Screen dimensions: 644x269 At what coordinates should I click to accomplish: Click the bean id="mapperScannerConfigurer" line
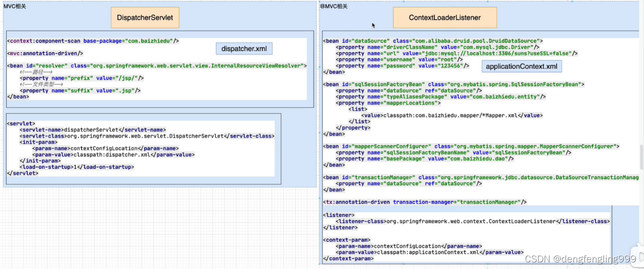click(472, 146)
